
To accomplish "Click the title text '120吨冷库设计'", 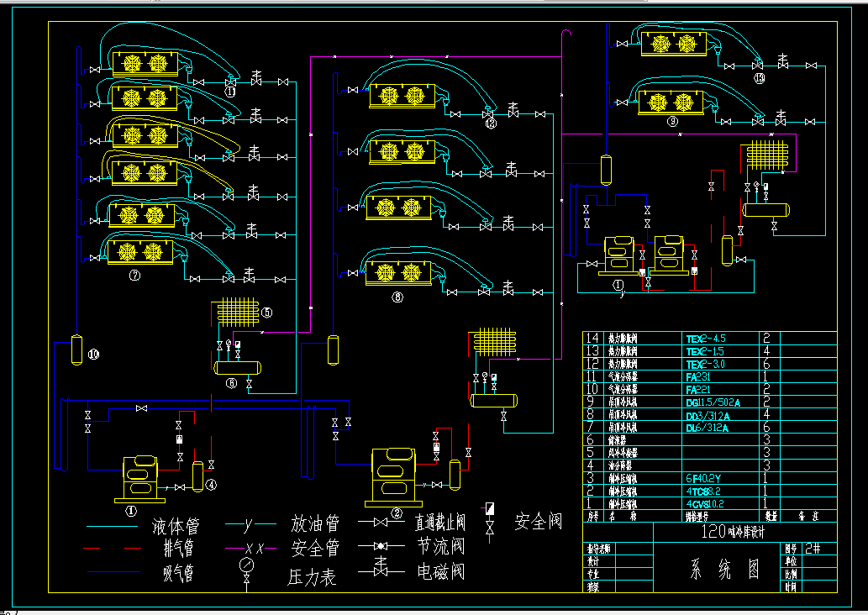I will coord(733,532).
